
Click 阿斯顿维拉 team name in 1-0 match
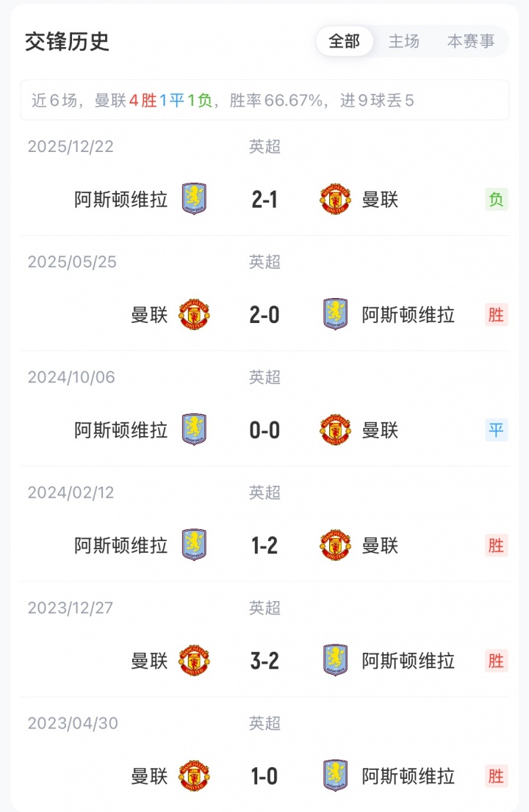(409, 776)
